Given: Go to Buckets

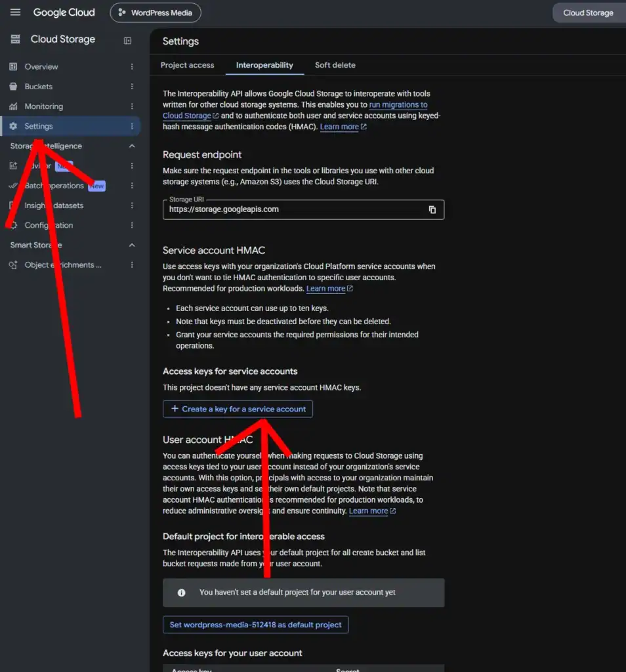Looking at the screenshot, I should click(x=38, y=86).
